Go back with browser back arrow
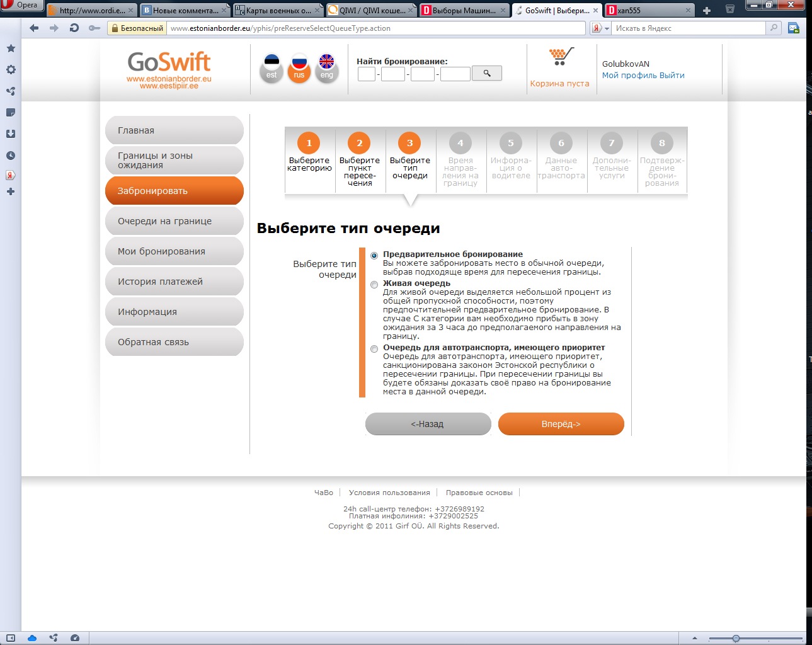 [x=34, y=28]
